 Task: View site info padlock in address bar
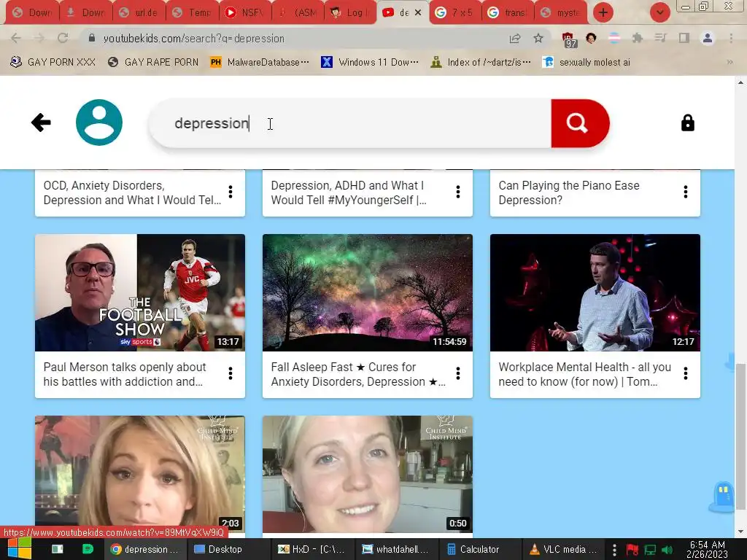[x=92, y=38]
